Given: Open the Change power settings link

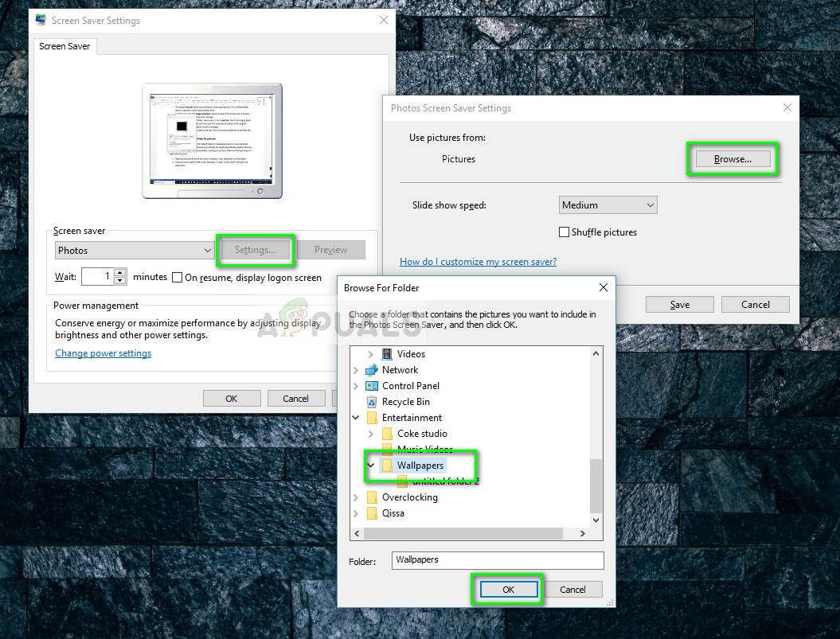Looking at the screenshot, I should [103, 353].
